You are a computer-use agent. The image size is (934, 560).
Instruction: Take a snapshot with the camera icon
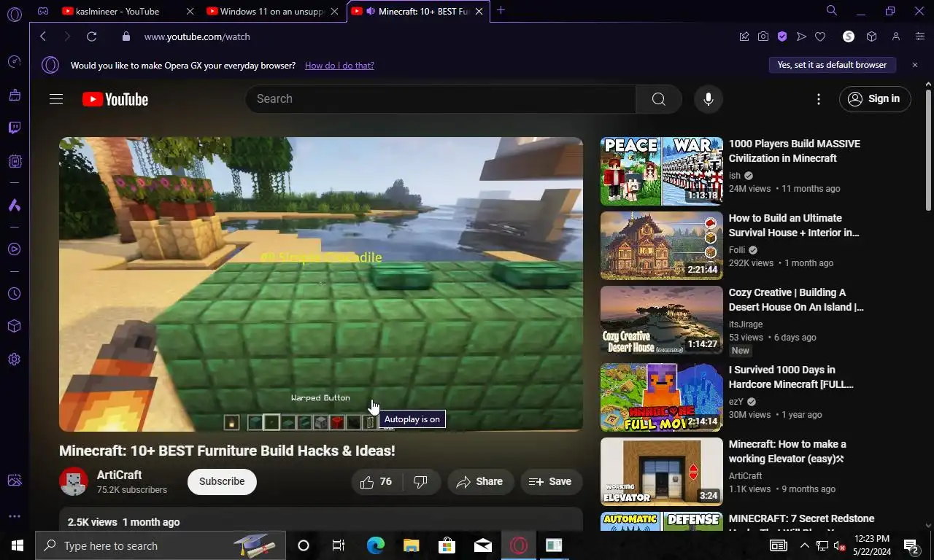[x=763, y=36]
